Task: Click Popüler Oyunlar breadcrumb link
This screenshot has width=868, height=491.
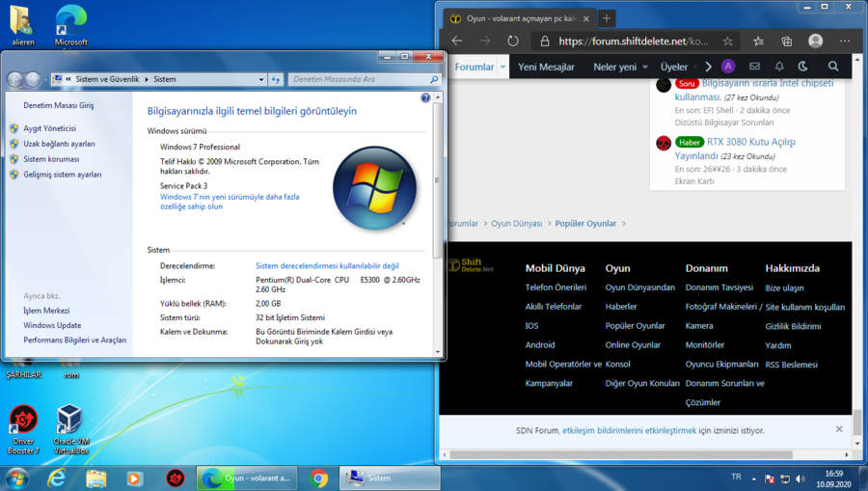Action: (x=585, y=224)
